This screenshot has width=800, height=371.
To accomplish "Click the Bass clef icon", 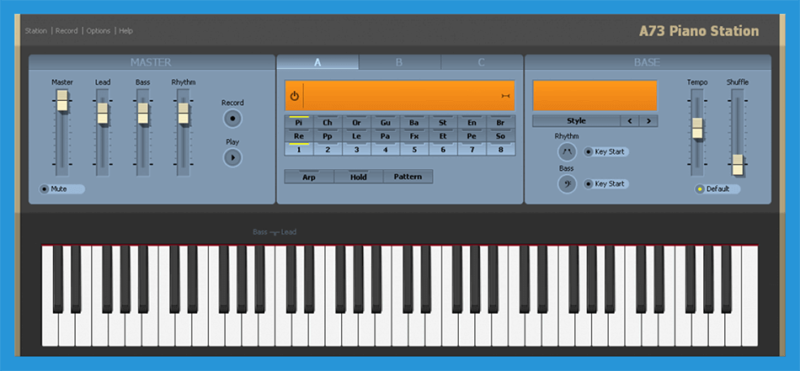I will coord(567,184).
